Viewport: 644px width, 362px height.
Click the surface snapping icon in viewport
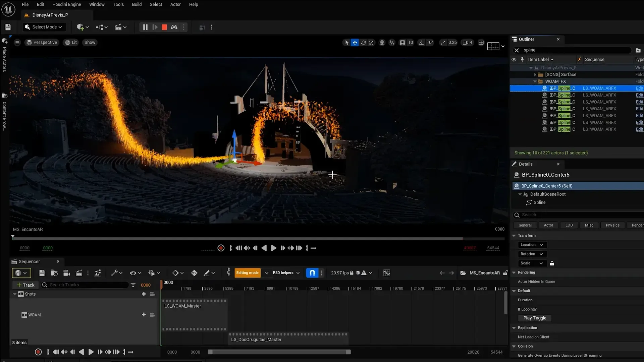coord(392,43)
